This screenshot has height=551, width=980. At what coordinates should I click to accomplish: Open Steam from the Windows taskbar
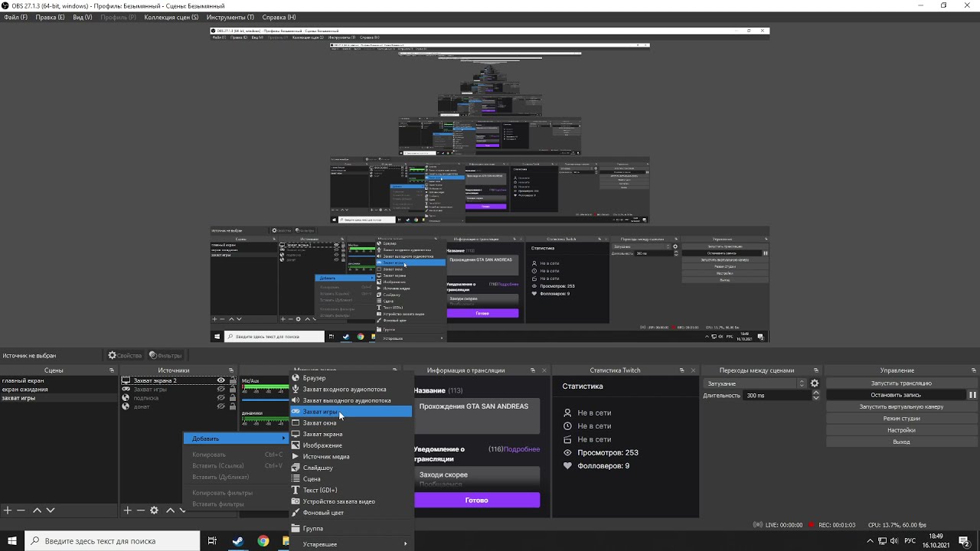tap(238, 541)
